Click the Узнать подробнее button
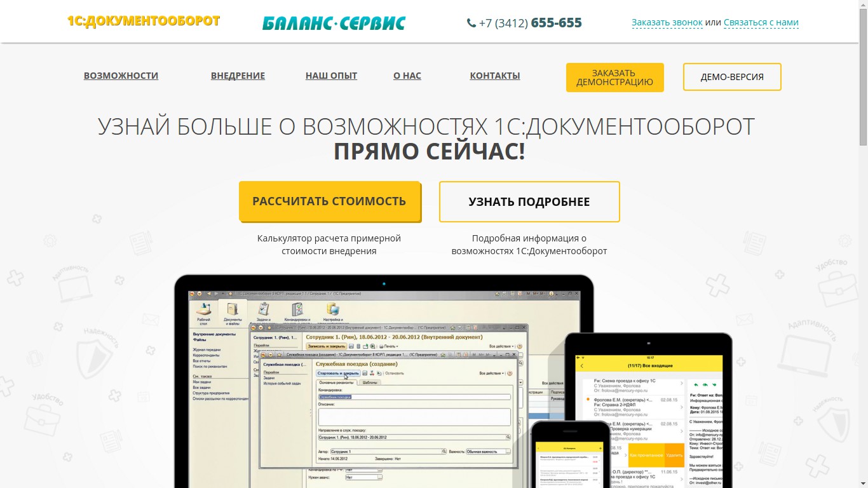This screenshot has width=868, height=488. pos(529,201)
